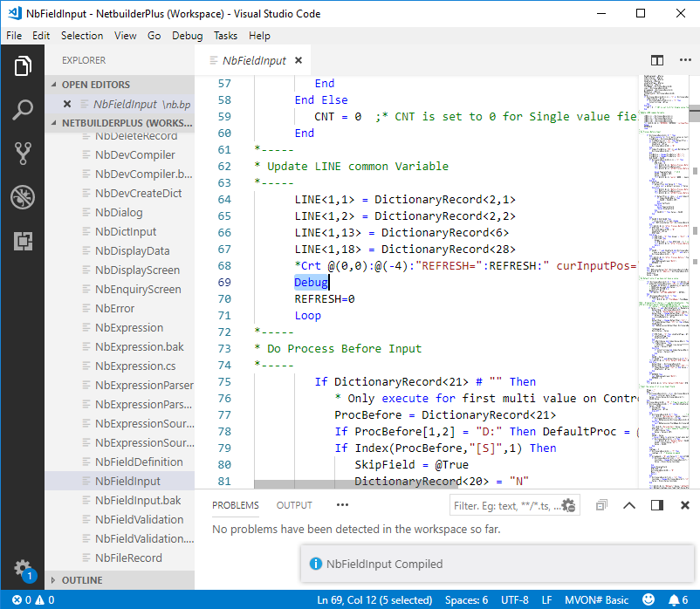This screenshot has width=700, height=609.
Task: Click the filter settings gear icon
Action: [x=568, y=505]
